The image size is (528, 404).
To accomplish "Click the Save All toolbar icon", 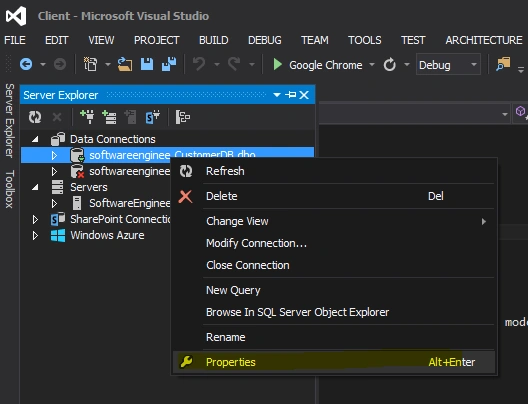I will point(169,64).
